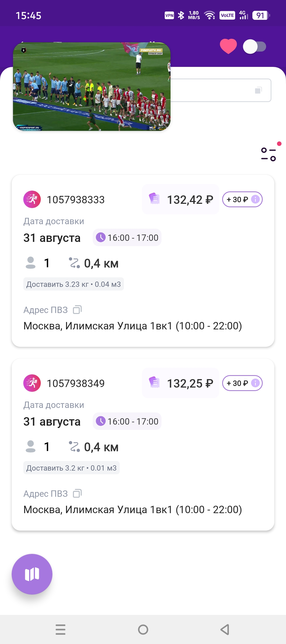Open map view with purple floating button
Image resolution: width=286 pixels, height=644 pixels.
(32, 574)
